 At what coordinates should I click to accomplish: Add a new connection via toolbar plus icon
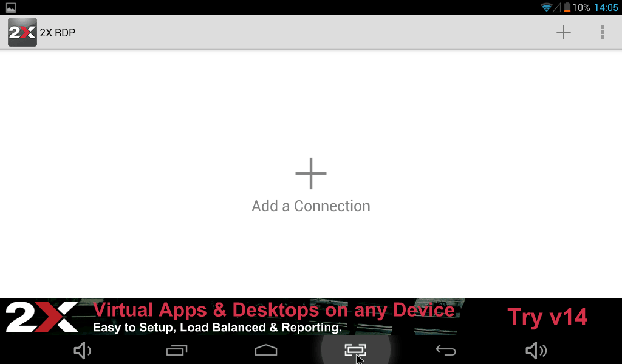pos(563,32)
